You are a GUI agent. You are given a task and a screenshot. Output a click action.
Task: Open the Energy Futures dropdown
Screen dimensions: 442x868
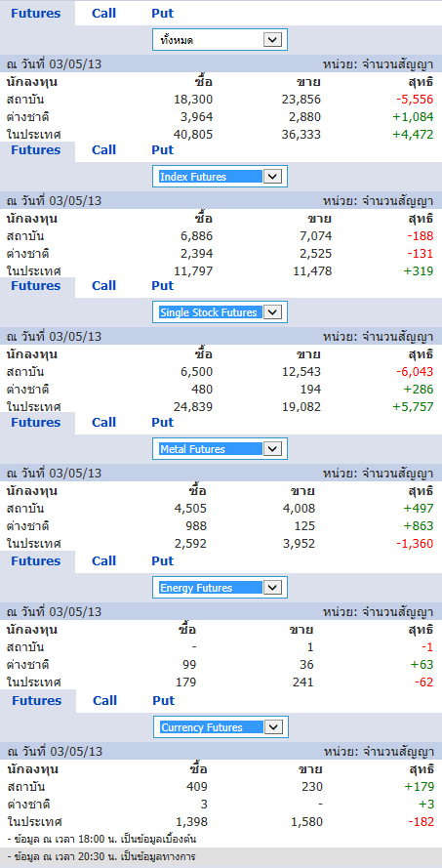point(220,588)
